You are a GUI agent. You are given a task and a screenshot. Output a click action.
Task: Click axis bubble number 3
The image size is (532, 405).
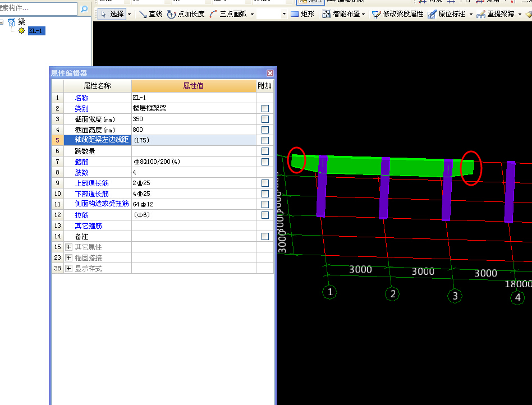point(455,296)
